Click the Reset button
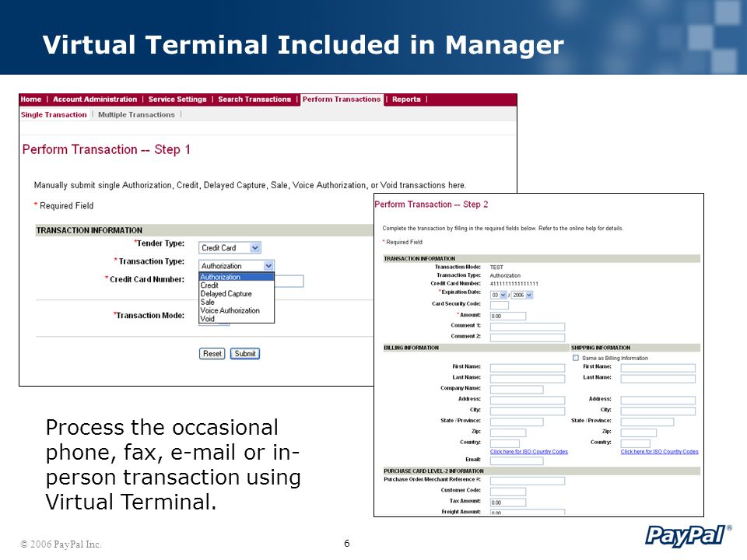 coord(212,353)
